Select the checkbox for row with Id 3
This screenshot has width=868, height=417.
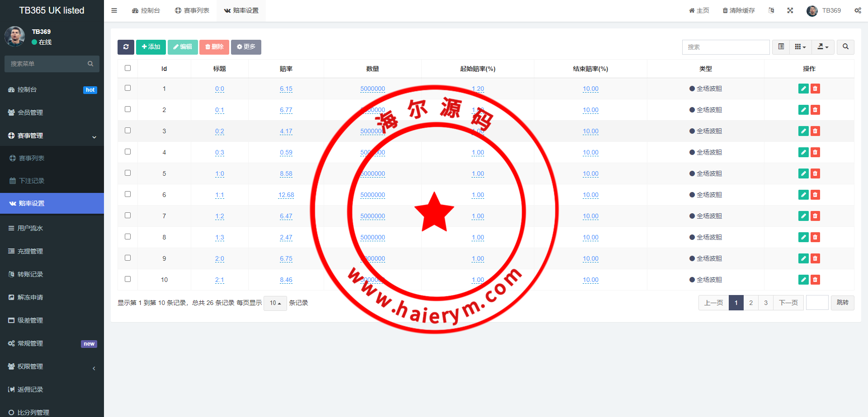coord(127,131)
